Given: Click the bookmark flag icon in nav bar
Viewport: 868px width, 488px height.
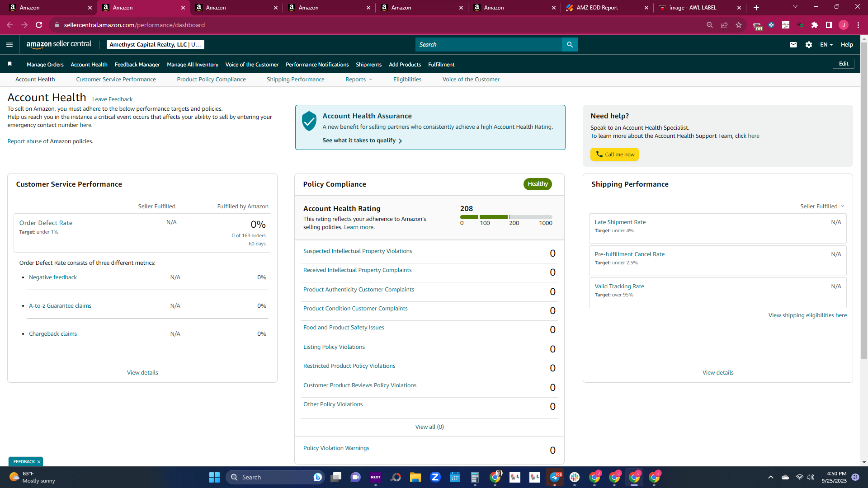Looking at the screenshot, I should (9, 64).
